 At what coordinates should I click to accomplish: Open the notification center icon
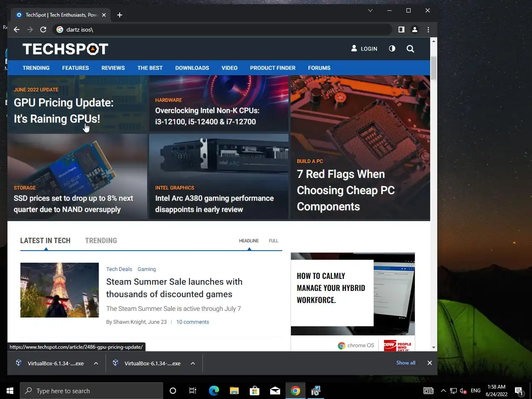tap(519, 391)
